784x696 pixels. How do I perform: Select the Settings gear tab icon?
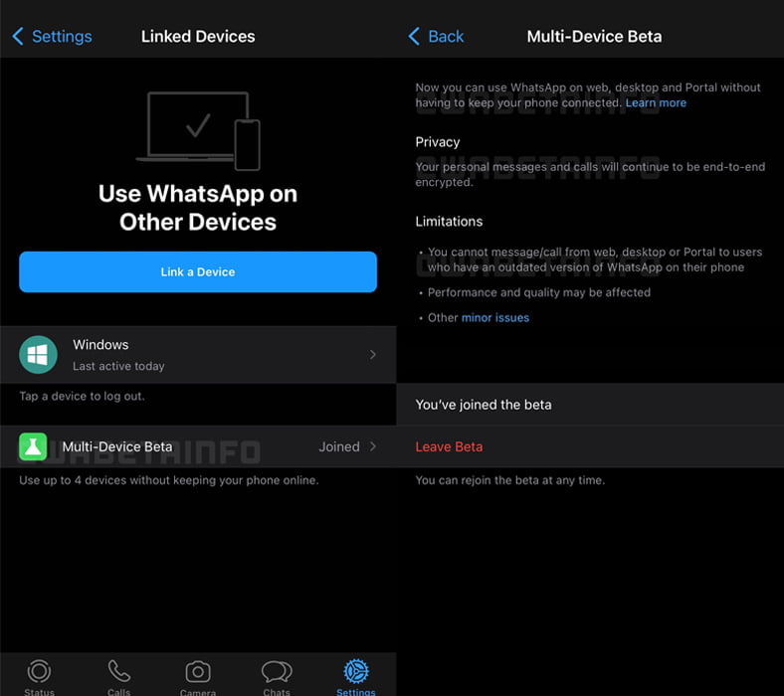pyautogui.click(x=355, y=672)
